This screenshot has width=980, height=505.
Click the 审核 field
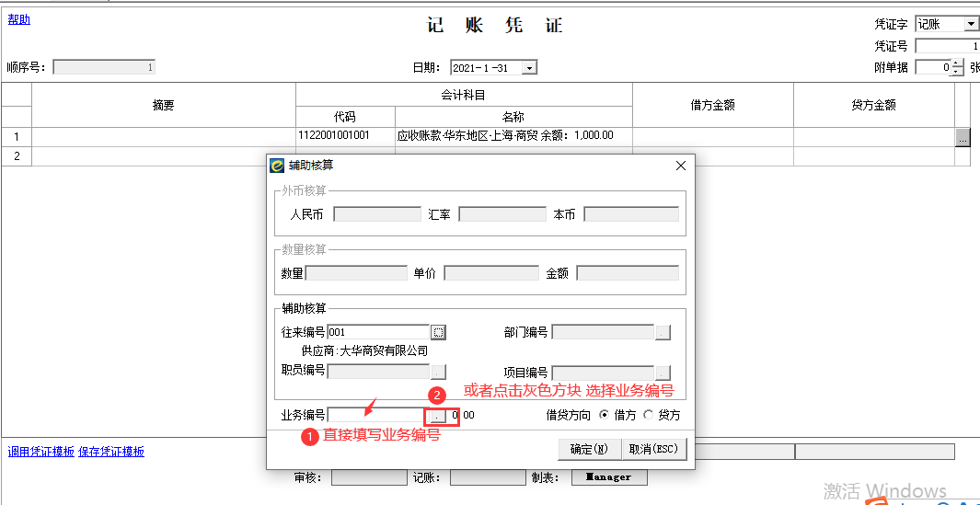coord(369,477)
